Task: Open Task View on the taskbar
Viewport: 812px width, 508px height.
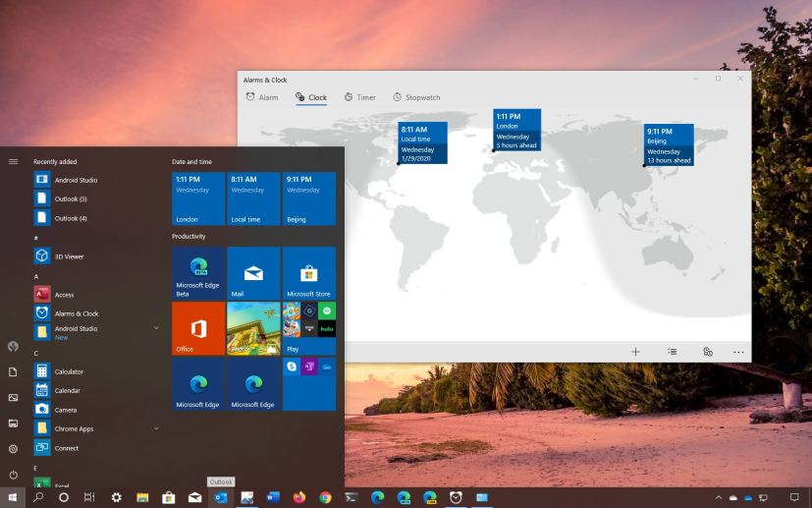Action: [89, 497]
